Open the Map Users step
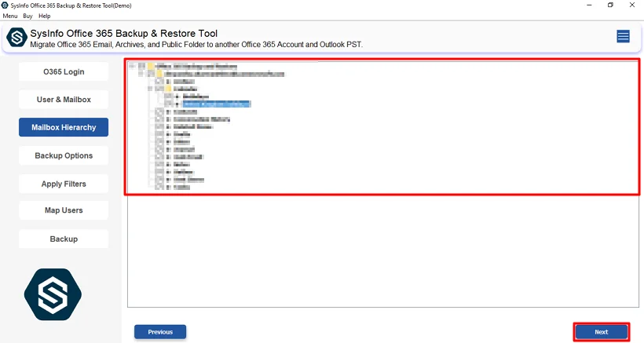This screenshot has height=343, width=644. [x=64, y=210]
